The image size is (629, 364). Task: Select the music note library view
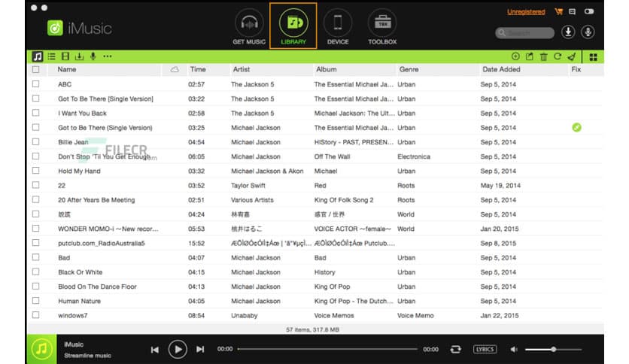(38, 56)
